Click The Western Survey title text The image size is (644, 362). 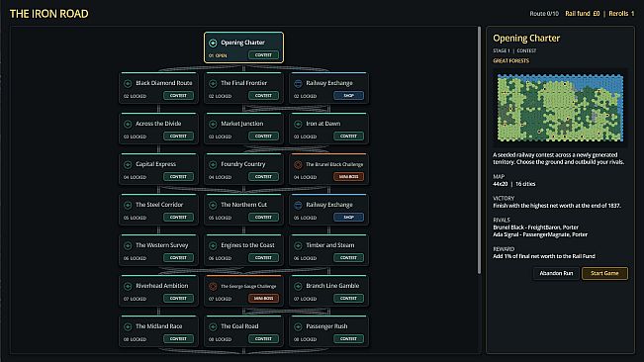(162, 245)
